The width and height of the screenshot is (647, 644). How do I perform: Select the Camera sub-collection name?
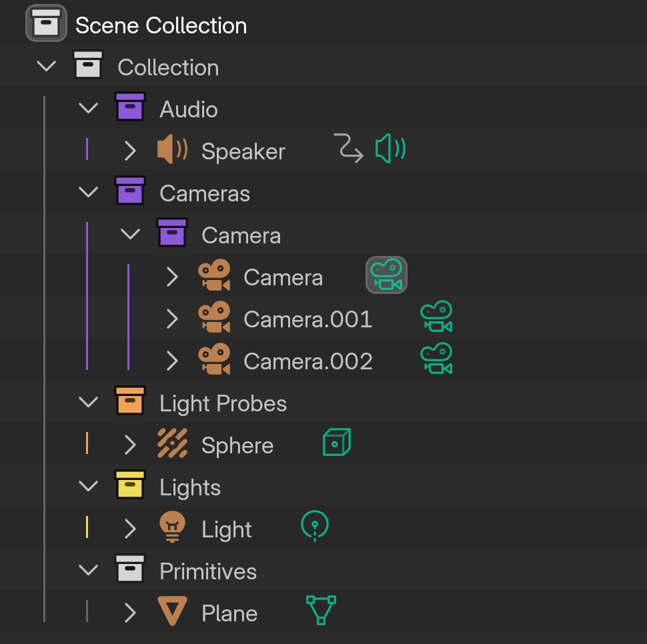[x=241, y=235]
